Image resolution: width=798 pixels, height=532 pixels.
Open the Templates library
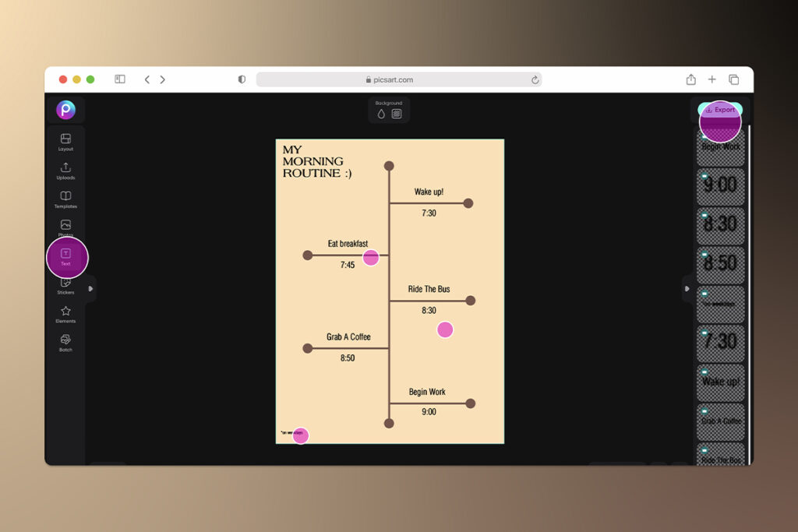click(65, 199)
